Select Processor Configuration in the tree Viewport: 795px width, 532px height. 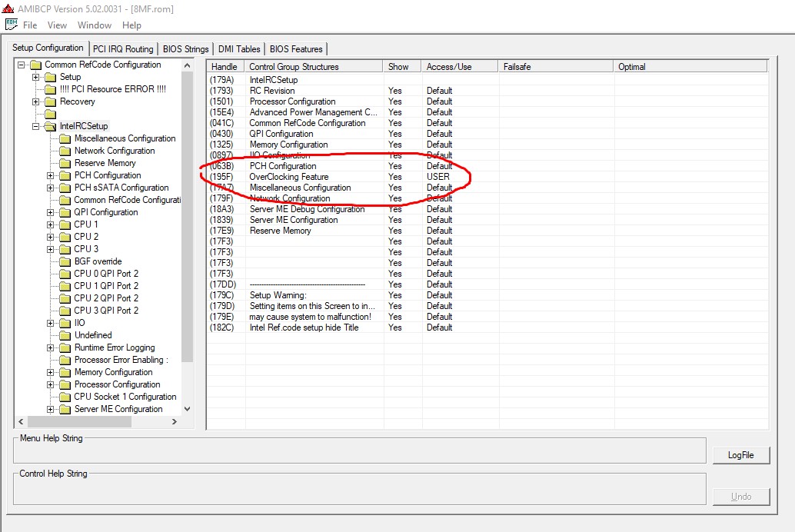[117, 384]
